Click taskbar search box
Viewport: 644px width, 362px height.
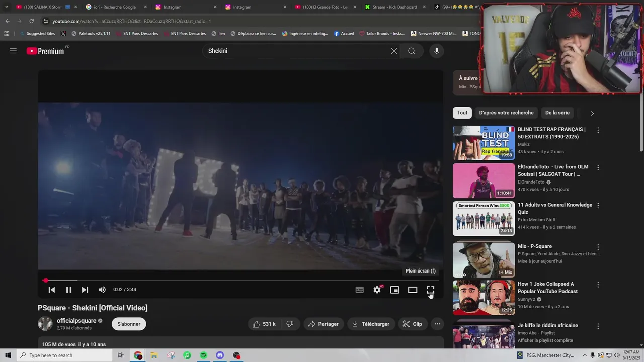pos(64,355)
